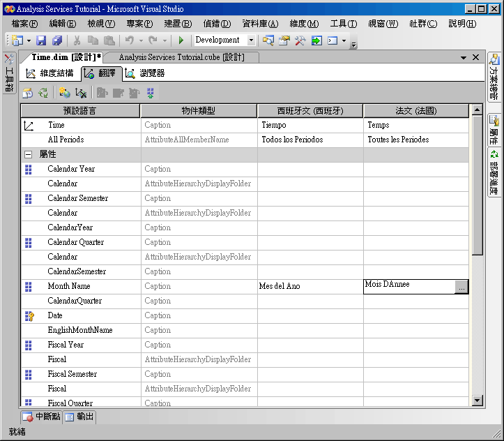
Task: Open Solution Explorer toolbar icon
Action: [x=268, y=40]
